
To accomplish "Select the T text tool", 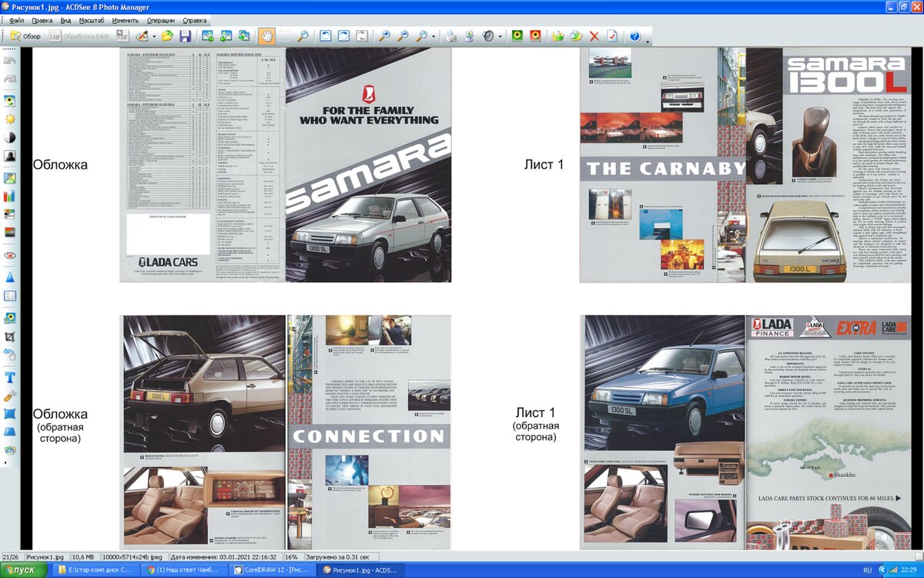I will 10,377.
